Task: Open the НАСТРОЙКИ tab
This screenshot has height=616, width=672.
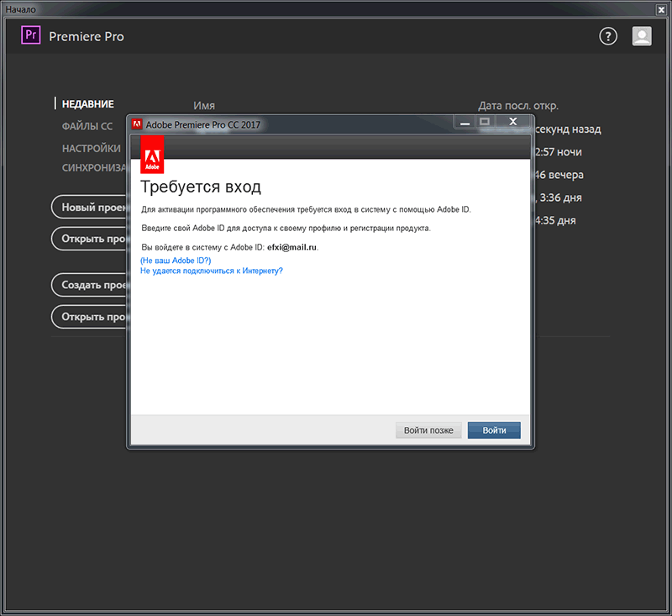Action: pyautogui.click(x=92, y=149)
